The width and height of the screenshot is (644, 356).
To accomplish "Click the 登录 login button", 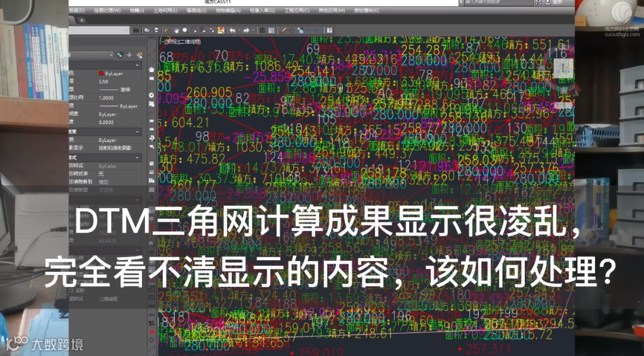I will point(558,2).
